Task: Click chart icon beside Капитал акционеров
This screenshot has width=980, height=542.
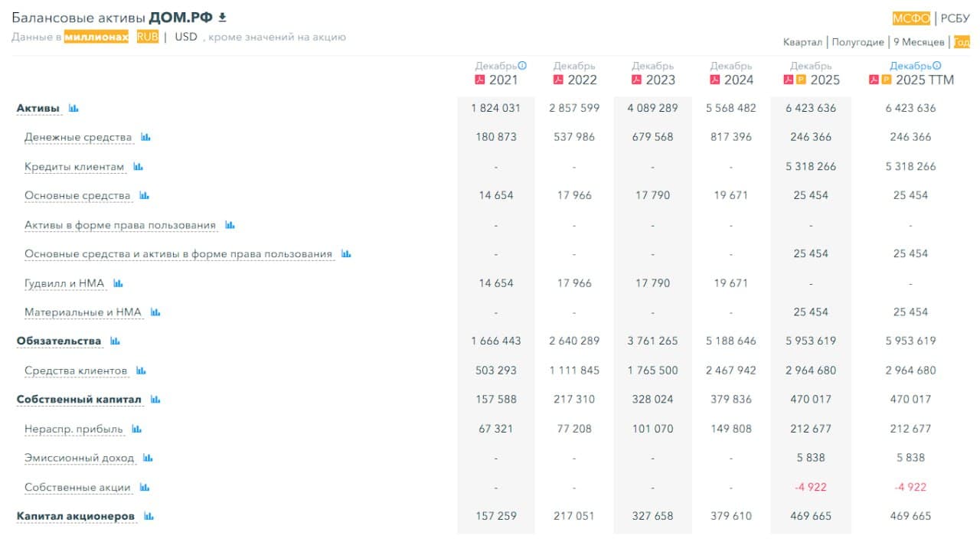Action: tap(149, 517)
